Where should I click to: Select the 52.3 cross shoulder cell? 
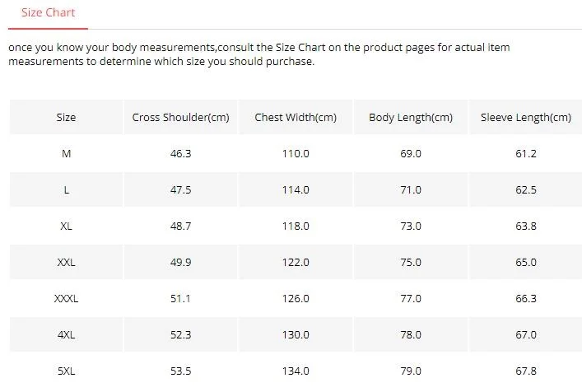pos(180,334)
